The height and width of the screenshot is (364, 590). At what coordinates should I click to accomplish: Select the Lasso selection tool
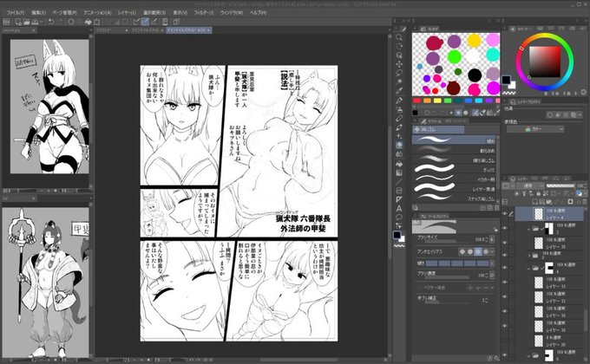(399, 73)
